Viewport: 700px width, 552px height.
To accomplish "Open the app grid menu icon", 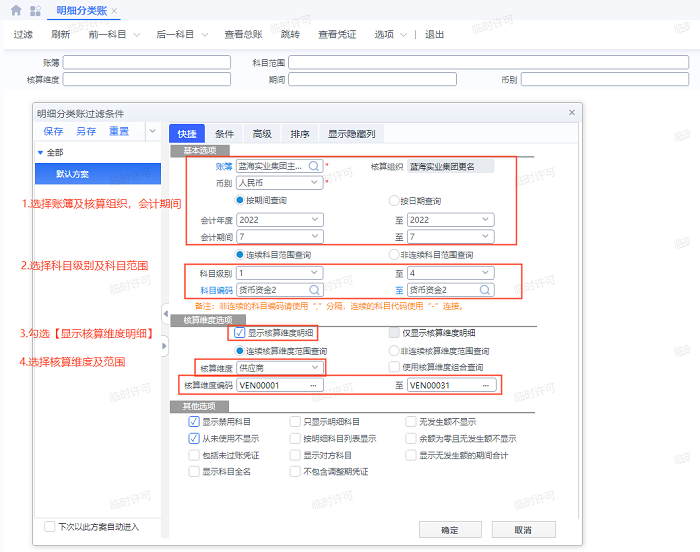I will (x=36, y=10).
